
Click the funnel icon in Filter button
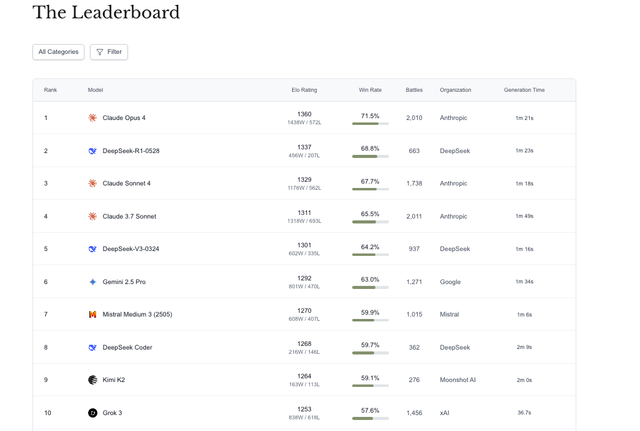tap(100, 52)
